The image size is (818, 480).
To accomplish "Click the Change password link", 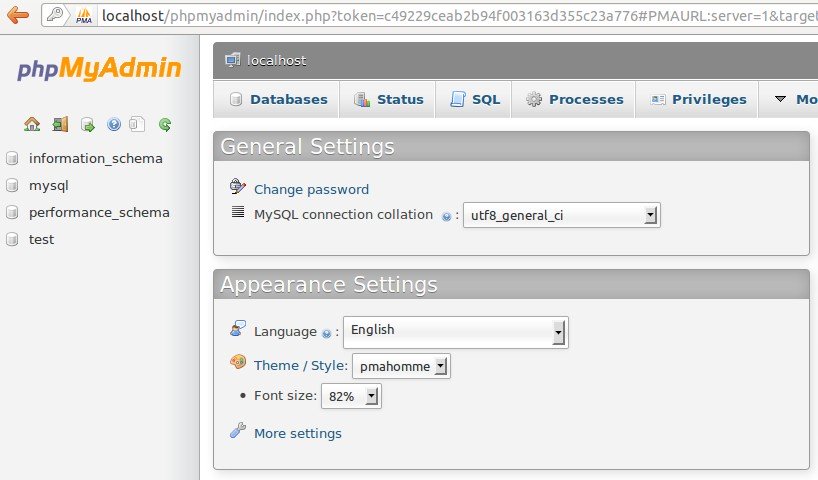I will pyautogui.click(x=311, y=189).
